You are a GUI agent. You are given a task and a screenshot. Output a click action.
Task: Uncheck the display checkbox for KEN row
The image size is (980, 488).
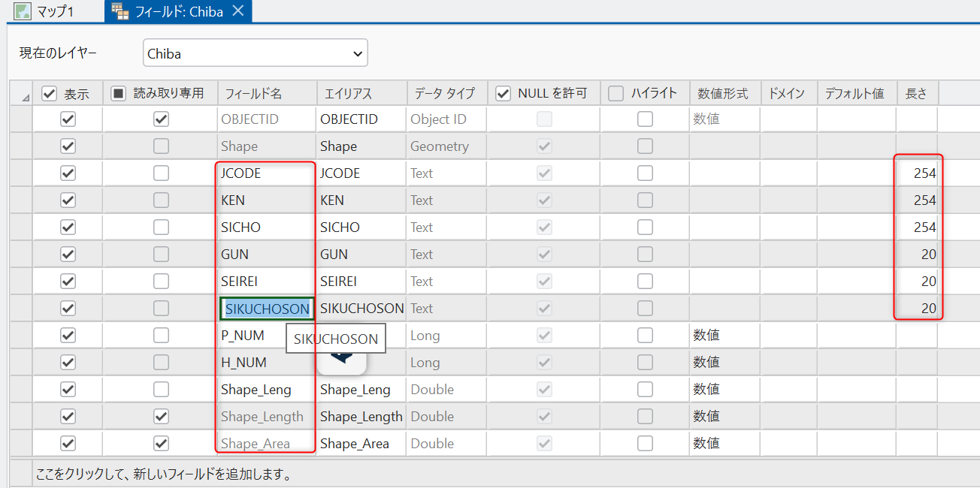(x=68, y=200)
